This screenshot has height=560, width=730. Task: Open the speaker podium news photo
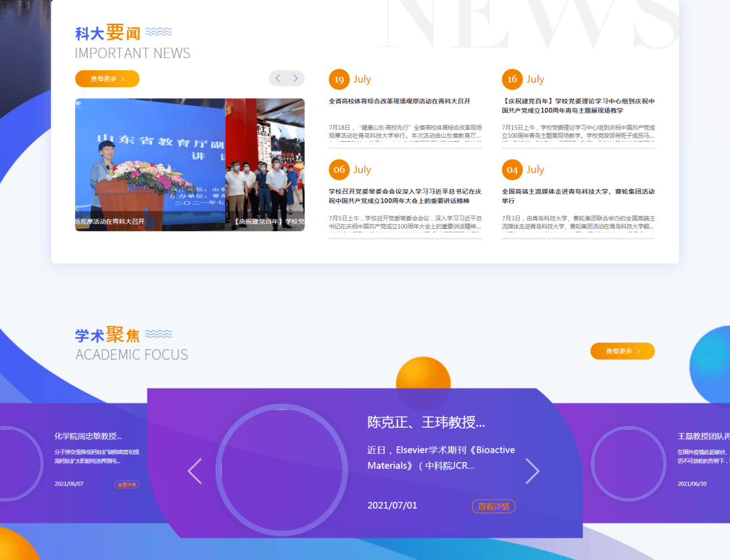point(150,165)
